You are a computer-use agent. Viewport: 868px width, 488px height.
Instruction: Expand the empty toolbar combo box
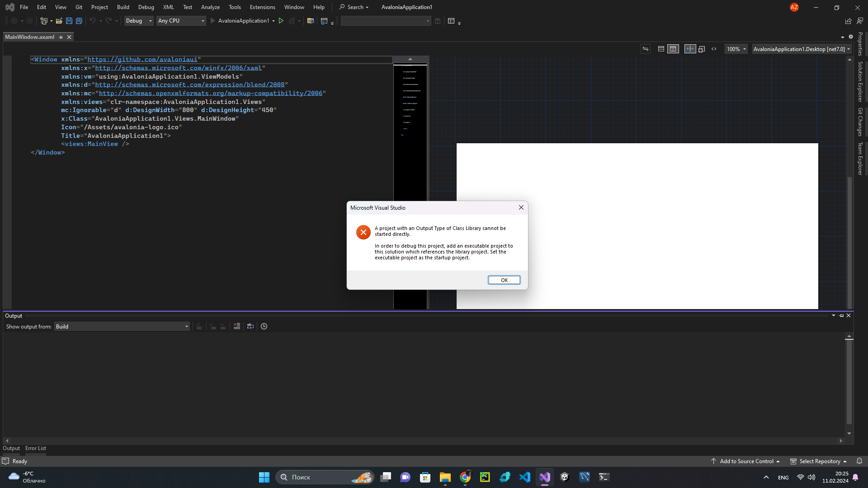click(386, 21)
